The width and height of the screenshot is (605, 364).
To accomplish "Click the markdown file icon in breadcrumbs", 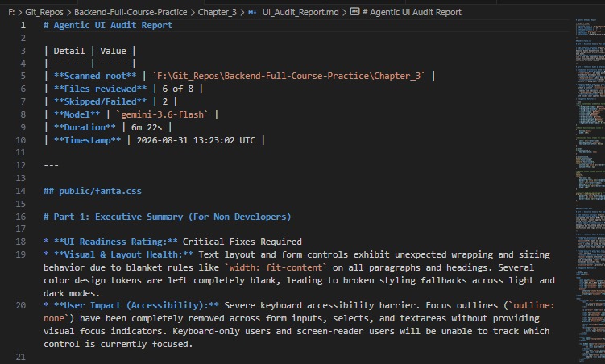I will click(x=252, y=12).
